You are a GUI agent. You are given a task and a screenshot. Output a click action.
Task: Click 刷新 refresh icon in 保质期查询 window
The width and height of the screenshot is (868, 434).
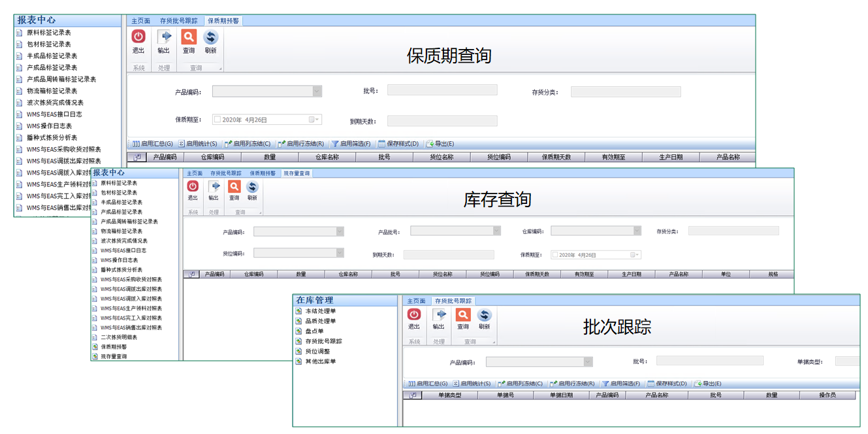[x=210, y=37]
